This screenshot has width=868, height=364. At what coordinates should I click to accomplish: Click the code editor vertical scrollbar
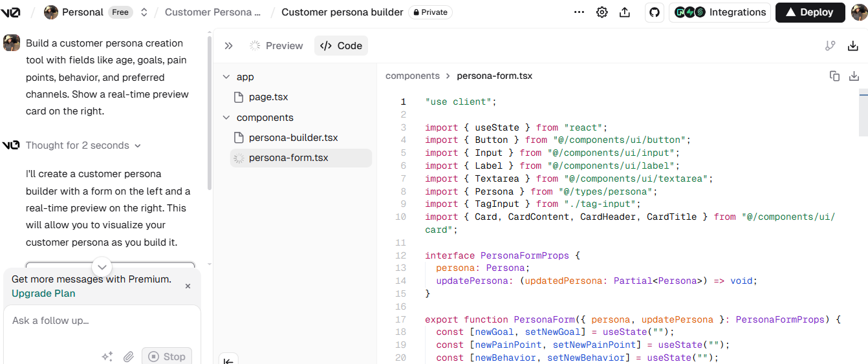point(863,113)
